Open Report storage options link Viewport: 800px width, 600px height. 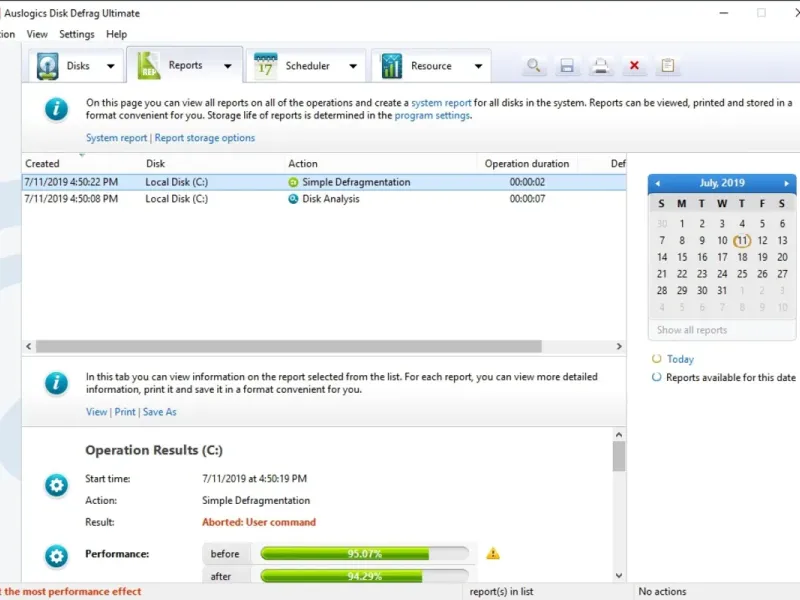click(205, 138)
